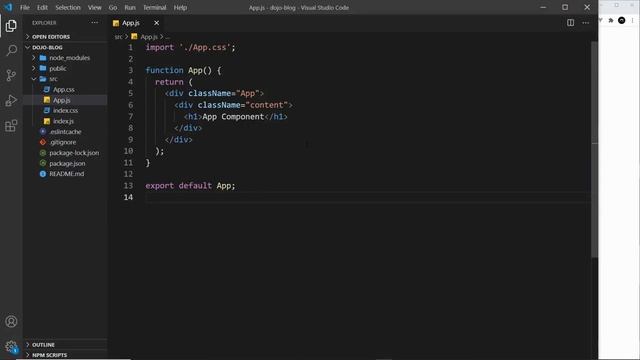Screen dimensions: 640x360
Task: Open the Terminal menu
Action: coord(155,7)
